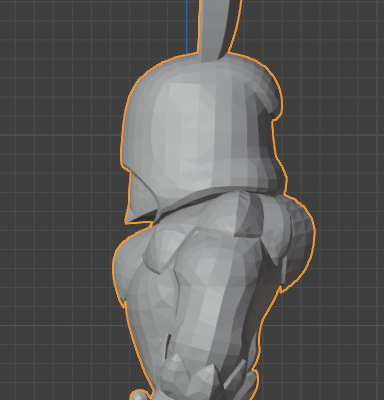
Task: Click empty grid space left of the model
Action: coord(57,200)
